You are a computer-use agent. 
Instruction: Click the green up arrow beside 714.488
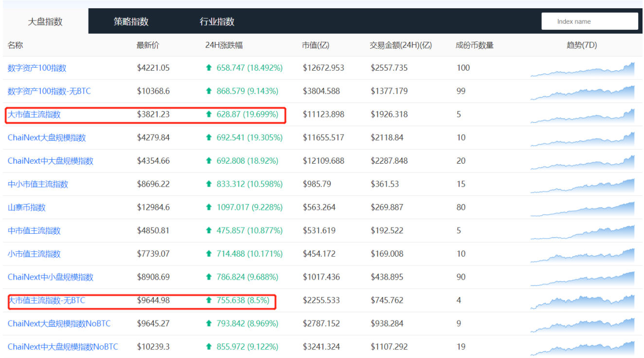pos(209,254)
